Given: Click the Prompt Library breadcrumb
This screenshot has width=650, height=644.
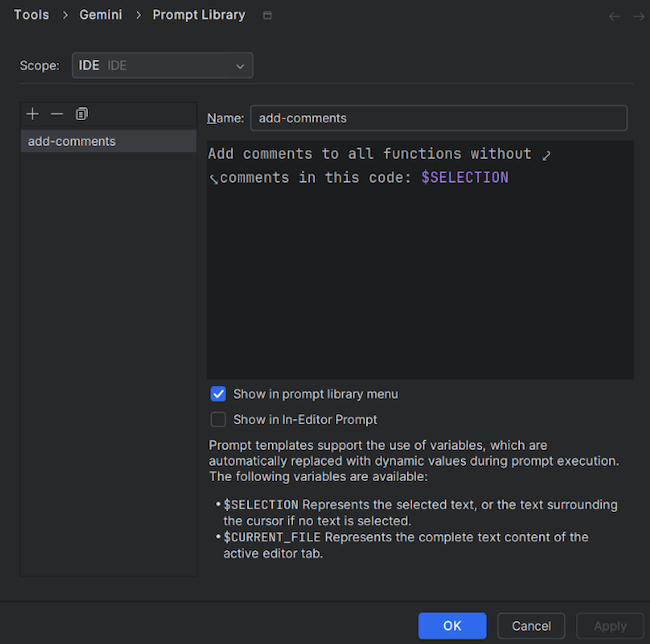Looking at the screenshot, I should coord(198,15).
